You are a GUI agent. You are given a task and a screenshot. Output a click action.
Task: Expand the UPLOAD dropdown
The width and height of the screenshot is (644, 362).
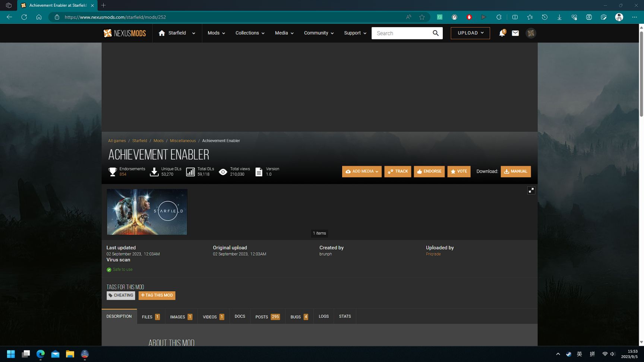click(470, 33)
